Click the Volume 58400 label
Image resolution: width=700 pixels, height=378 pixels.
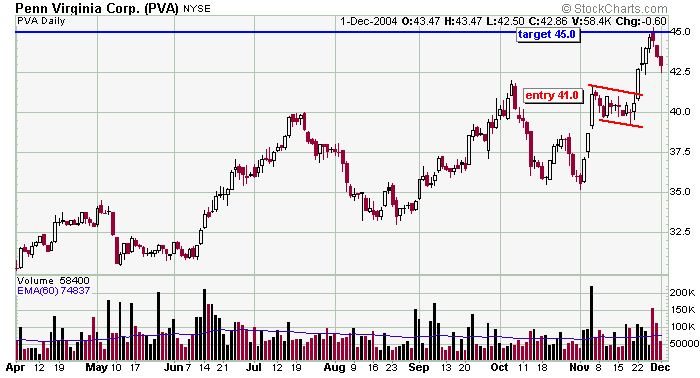click(53, 281)
